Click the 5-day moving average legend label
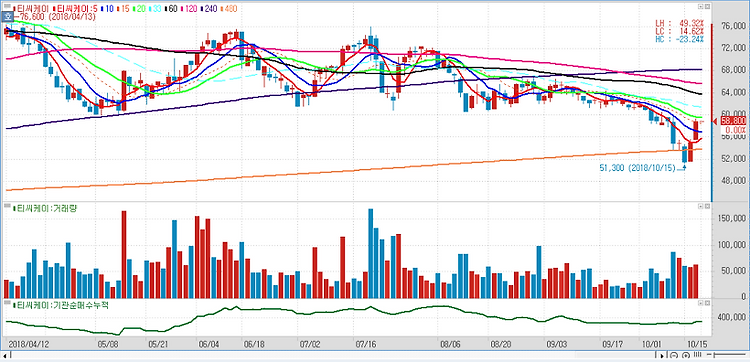This screenshot has height=362, width=750. pos(75,9)
